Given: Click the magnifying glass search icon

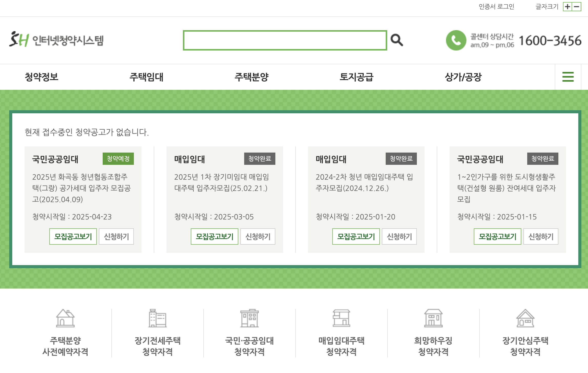Looking at the screenshot, I should (x=397, y=40).
